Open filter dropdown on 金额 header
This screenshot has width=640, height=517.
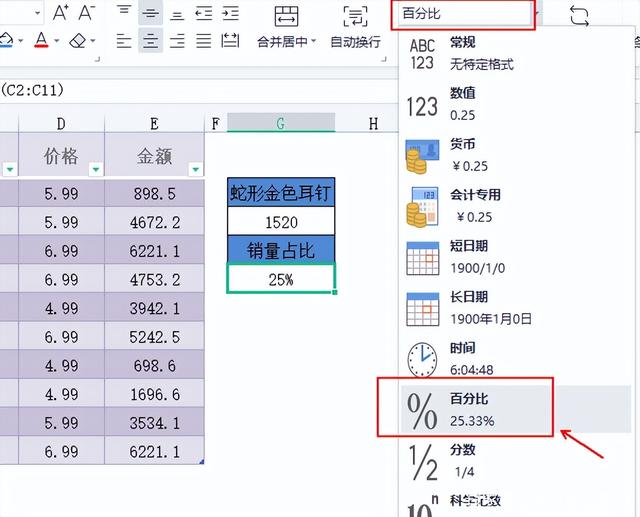[196, 169]
